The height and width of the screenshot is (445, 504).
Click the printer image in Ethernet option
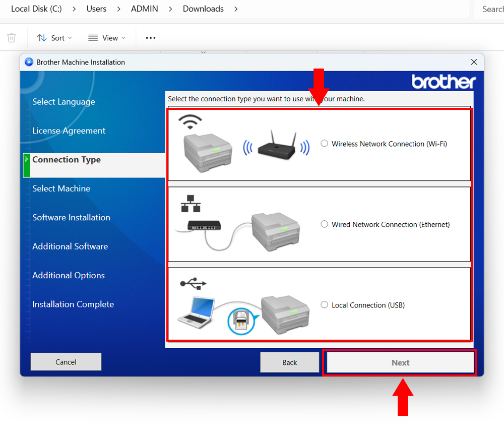click(x=276, y=231)
